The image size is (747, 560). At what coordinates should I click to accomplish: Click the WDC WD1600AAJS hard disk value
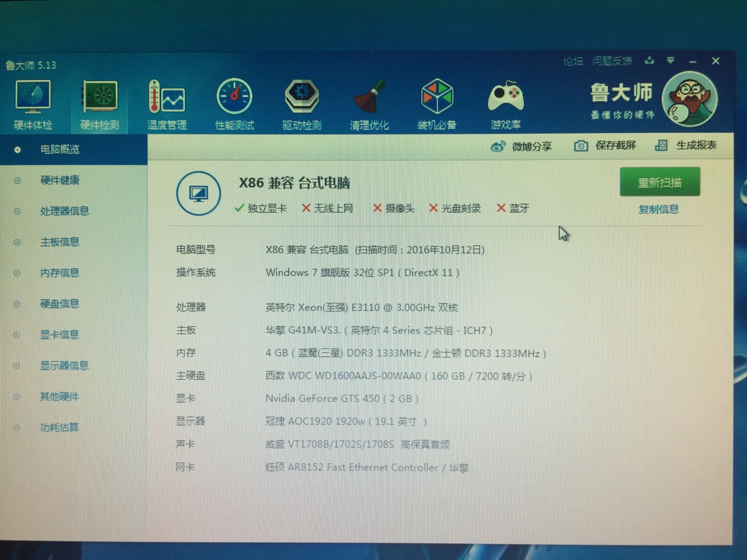click(x=399, y=376)
